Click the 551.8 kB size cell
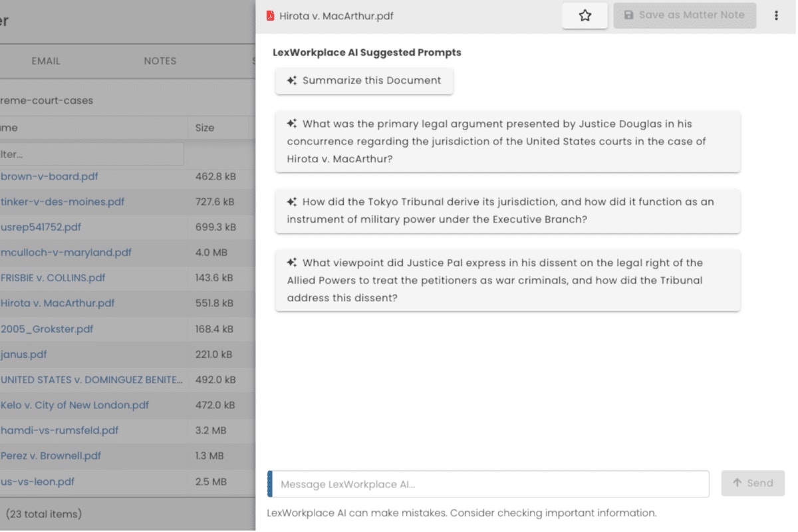This screenshot has width=798, height=532. [214, 303]
